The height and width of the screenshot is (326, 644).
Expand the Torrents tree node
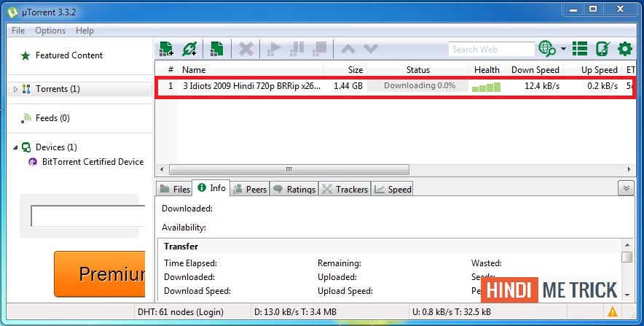(x=15, y=89)
